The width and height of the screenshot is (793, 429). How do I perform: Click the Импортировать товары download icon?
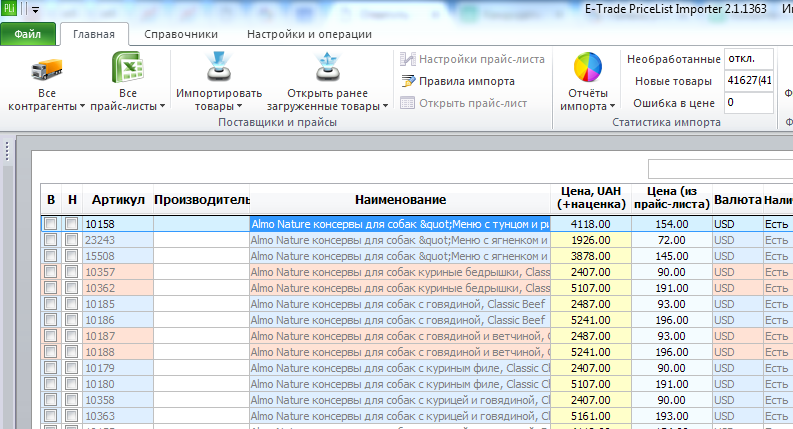pyautogui.click(x=218, y=67)
